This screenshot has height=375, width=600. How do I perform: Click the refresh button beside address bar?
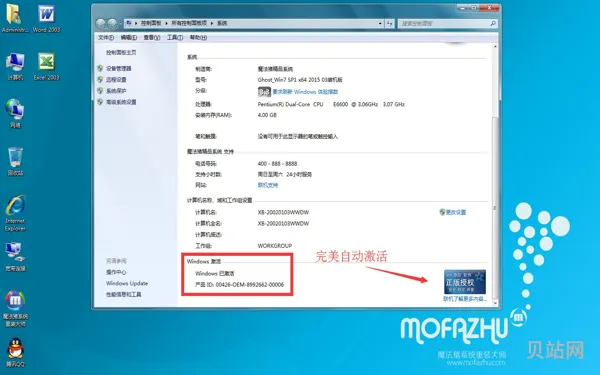pos(390,23)
